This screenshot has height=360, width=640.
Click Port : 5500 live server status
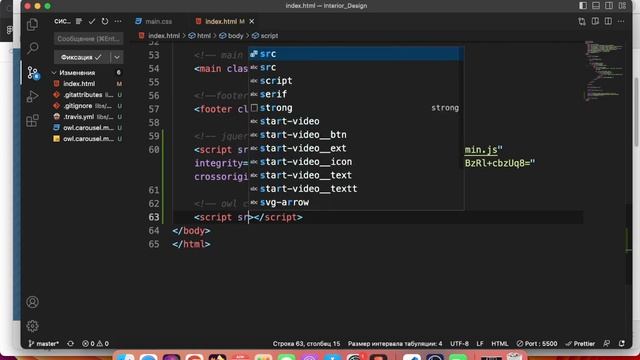tap(536, 344)
